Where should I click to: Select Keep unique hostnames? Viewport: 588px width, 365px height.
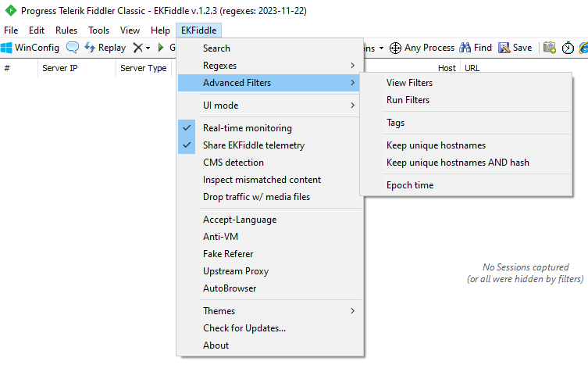pyautogui.click(x=466, y=145)
